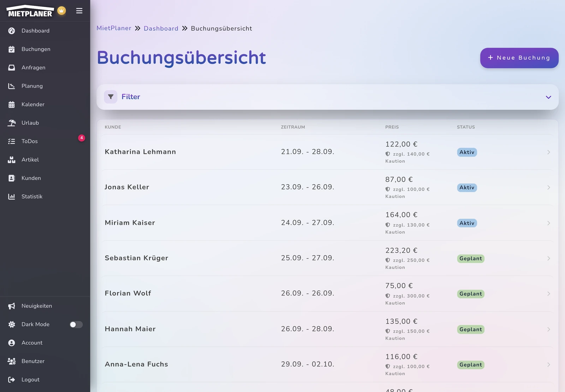This screenshot has width=565, height=392.
Task: Open Miriam Kaiser booking via row chevron
Action: pos(549,223)
